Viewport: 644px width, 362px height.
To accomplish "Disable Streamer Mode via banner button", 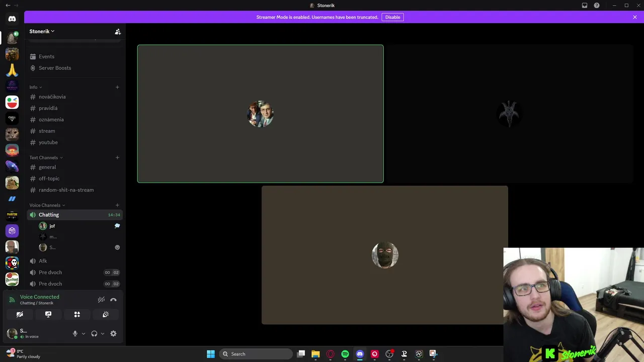I will (392, 17).
